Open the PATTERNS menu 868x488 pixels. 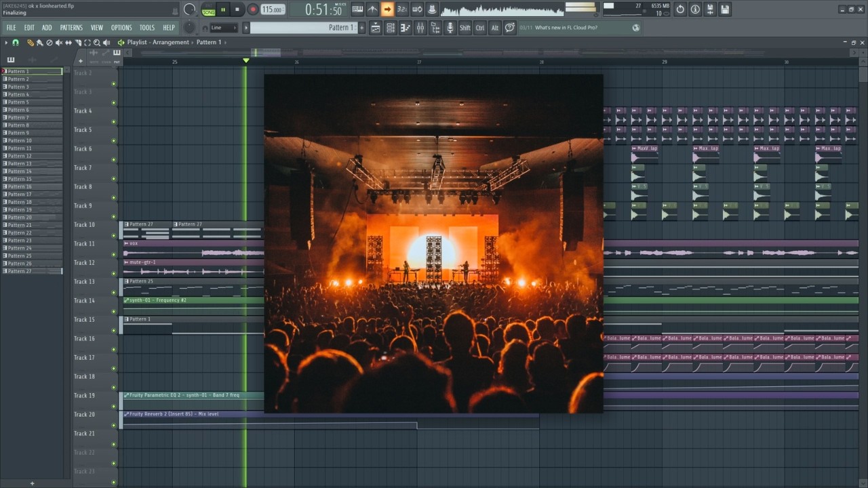[x=71, y=28]
